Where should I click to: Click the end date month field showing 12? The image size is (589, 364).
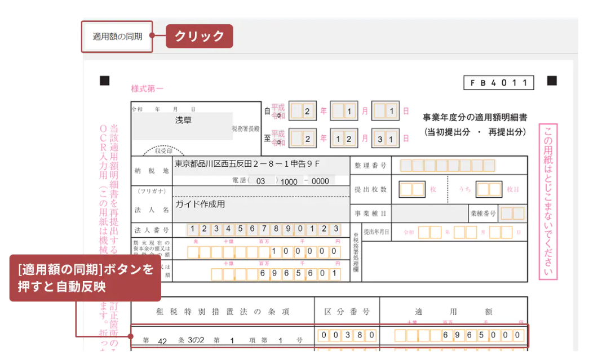coord(344,138)
